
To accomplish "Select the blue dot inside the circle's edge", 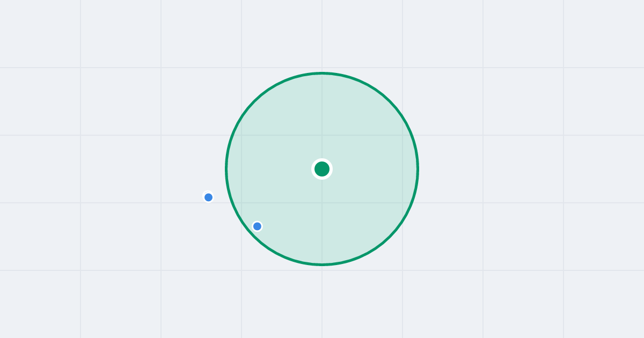I will [x=257, y=226].
